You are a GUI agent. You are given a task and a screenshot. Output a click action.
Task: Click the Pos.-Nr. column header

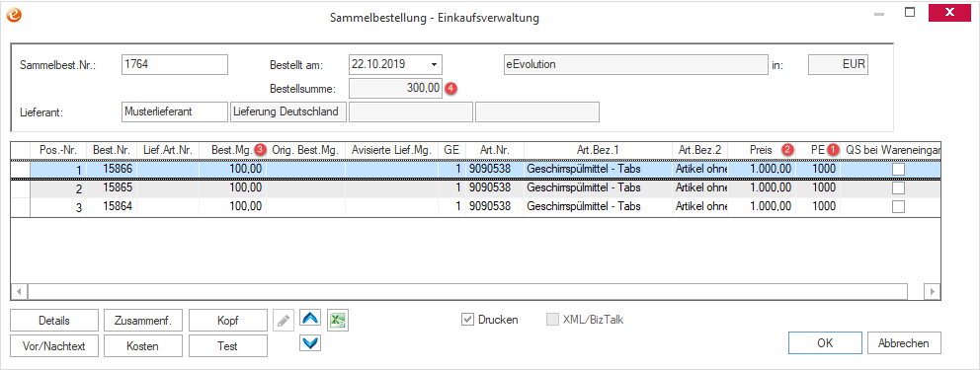(58, 150)
